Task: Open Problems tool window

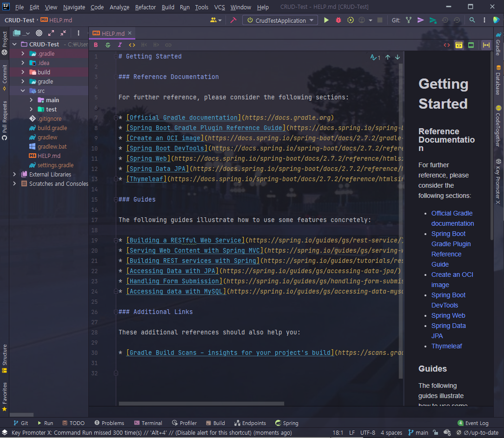Action: 109,423
